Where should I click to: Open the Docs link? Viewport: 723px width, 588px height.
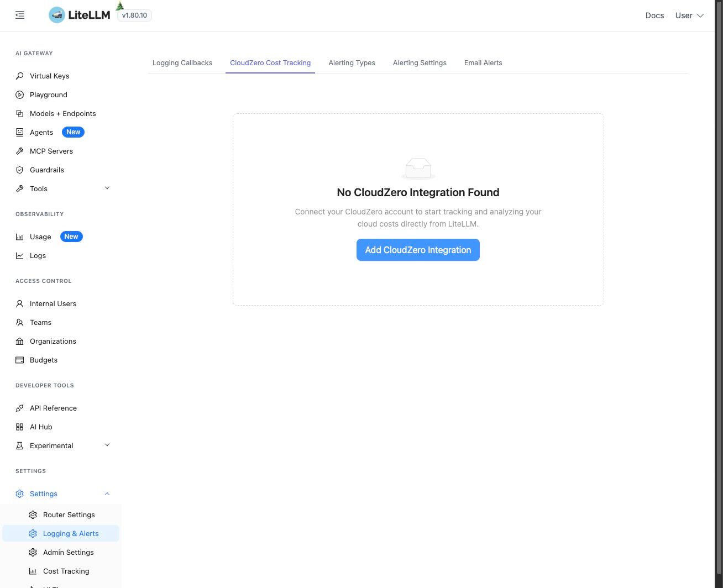click(x=654, y=15)
